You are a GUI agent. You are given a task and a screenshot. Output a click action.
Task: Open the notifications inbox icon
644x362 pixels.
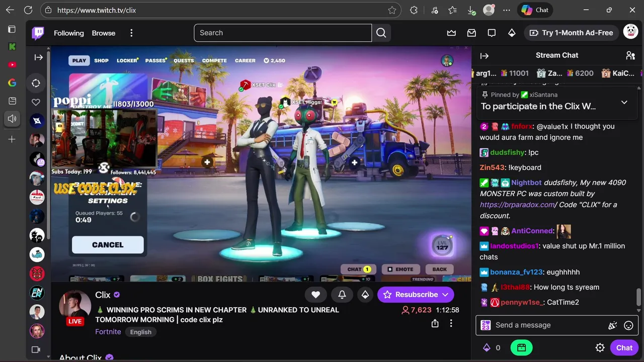click(x=471, y=33)
